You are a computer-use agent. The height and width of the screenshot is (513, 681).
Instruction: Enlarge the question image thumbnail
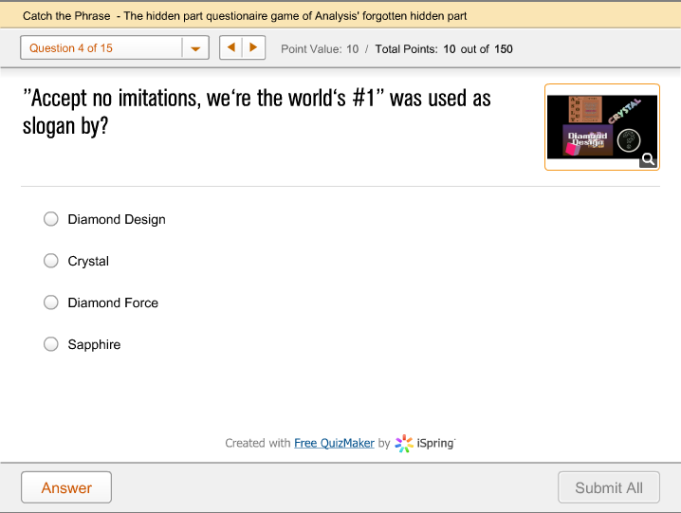[x=602, y=127]
